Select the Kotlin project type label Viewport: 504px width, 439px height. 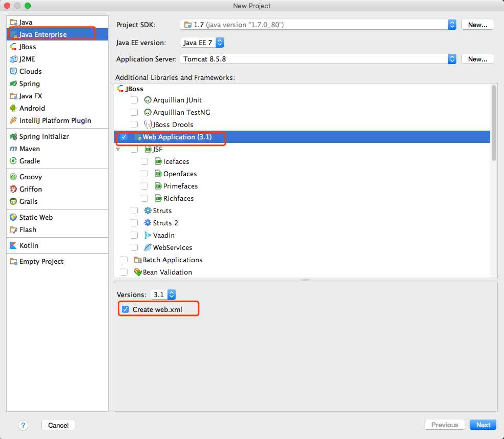[29, 245]
